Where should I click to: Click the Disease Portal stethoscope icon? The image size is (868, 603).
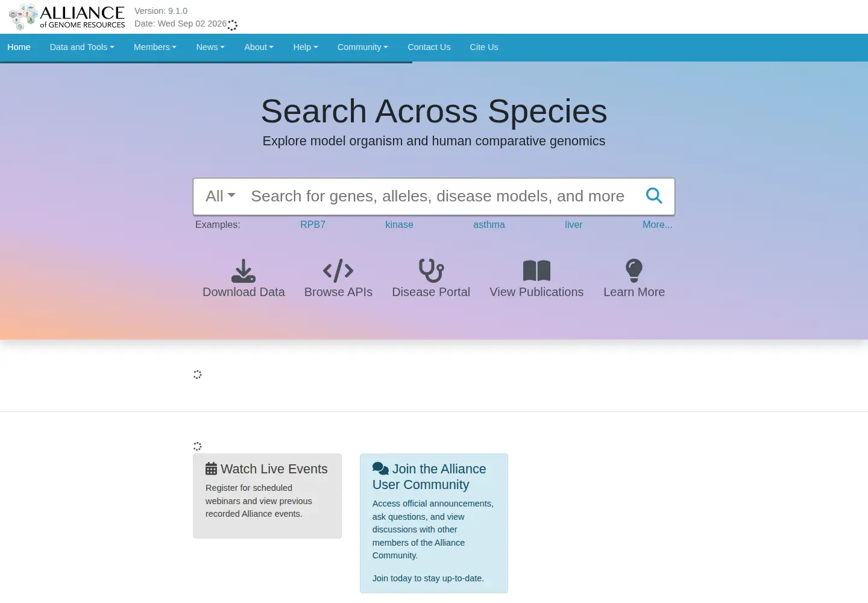[x=431, y=271]
